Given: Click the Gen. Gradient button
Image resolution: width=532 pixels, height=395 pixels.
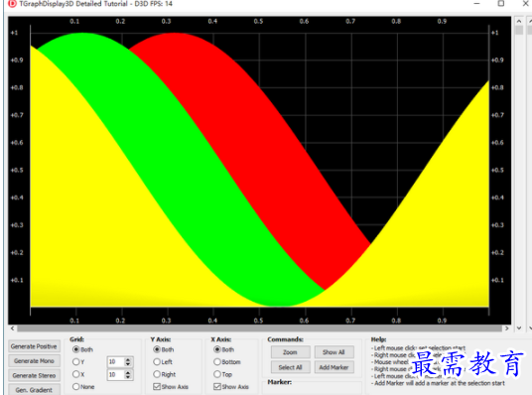Looking at the screenshot, I should [34, 390].
